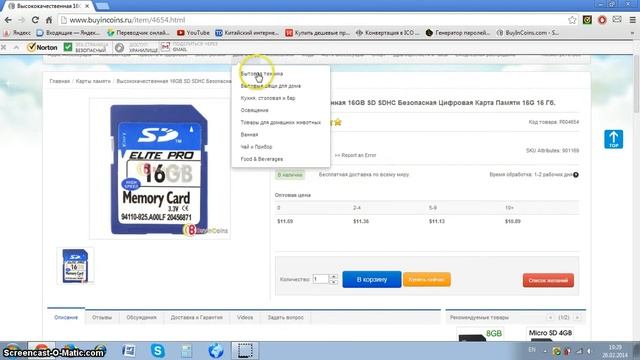Screen dimensions: 640x360
Task: Switch to the Обсуждения tab
Action: (x=141, y=317)
